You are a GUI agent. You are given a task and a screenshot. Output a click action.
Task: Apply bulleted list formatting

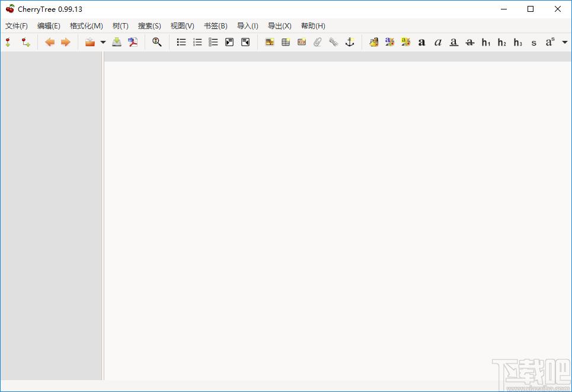tap(181, 42)
